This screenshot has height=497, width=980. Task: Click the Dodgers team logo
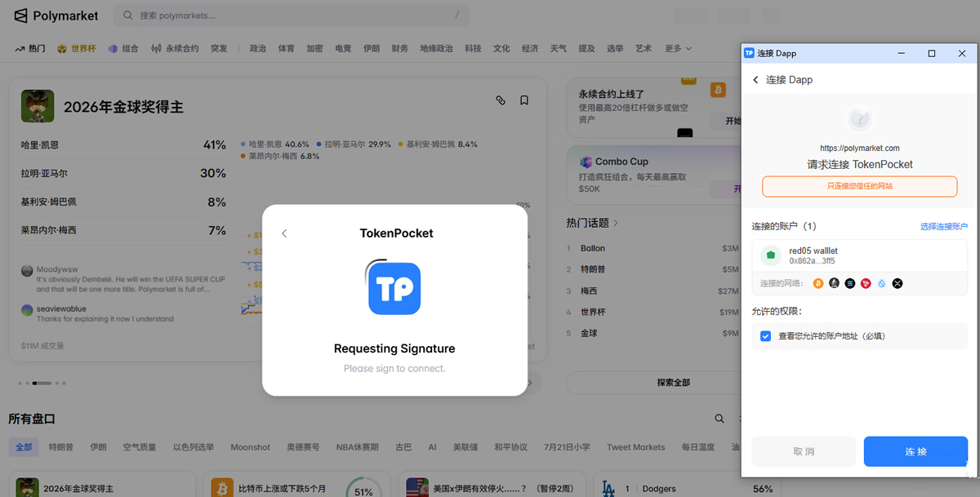click(x=608, y=489)
